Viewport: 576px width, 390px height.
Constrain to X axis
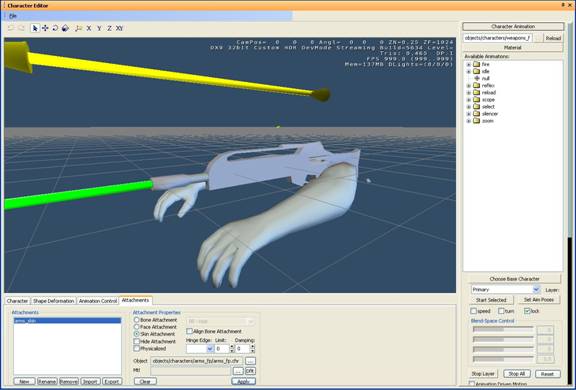89,28
